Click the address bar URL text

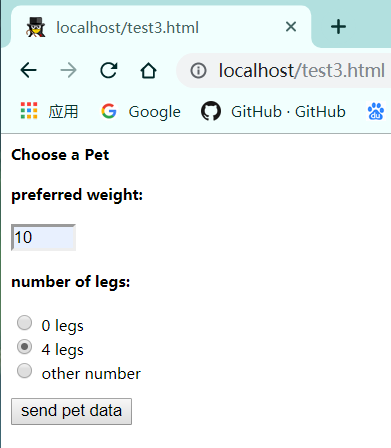click(x=302, y=71)
